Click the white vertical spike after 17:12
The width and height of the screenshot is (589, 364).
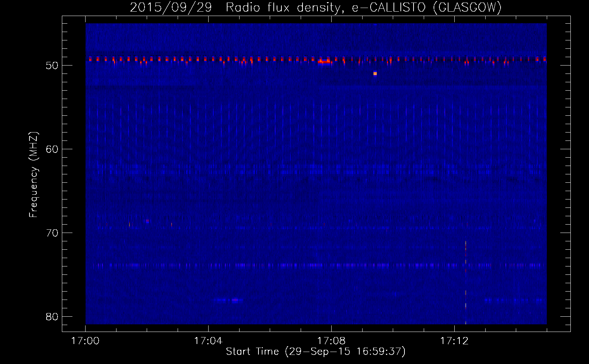[466, 282]
